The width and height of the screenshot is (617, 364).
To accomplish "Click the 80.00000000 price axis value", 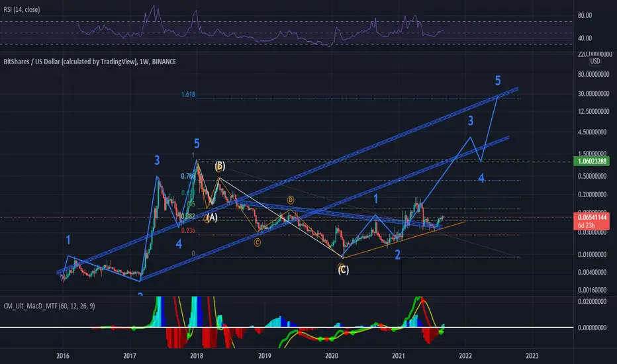I will [593, 74].
